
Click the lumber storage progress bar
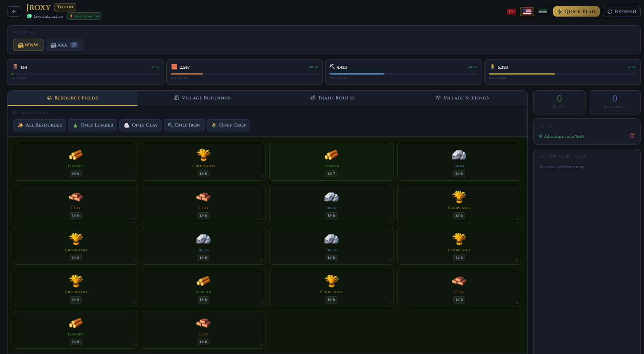click(x=85, y=74)
